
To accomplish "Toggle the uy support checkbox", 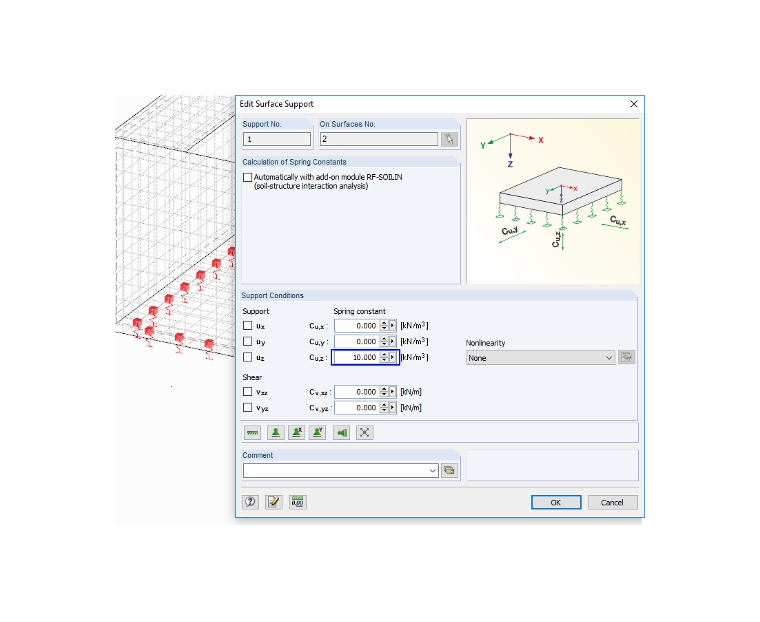I will 248,341.
